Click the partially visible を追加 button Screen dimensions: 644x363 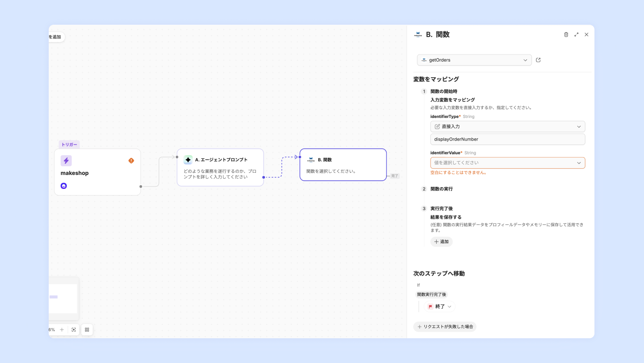[x=57, y=37]
